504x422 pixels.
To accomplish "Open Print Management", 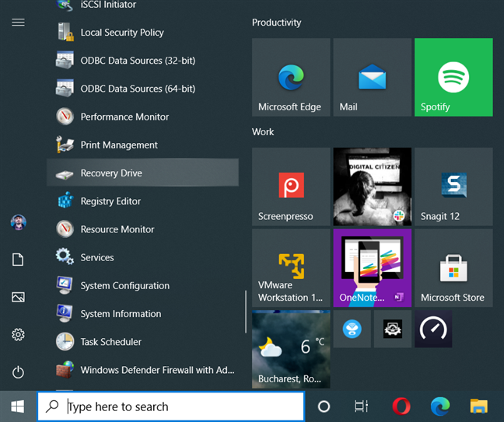I will click(142, 145).
